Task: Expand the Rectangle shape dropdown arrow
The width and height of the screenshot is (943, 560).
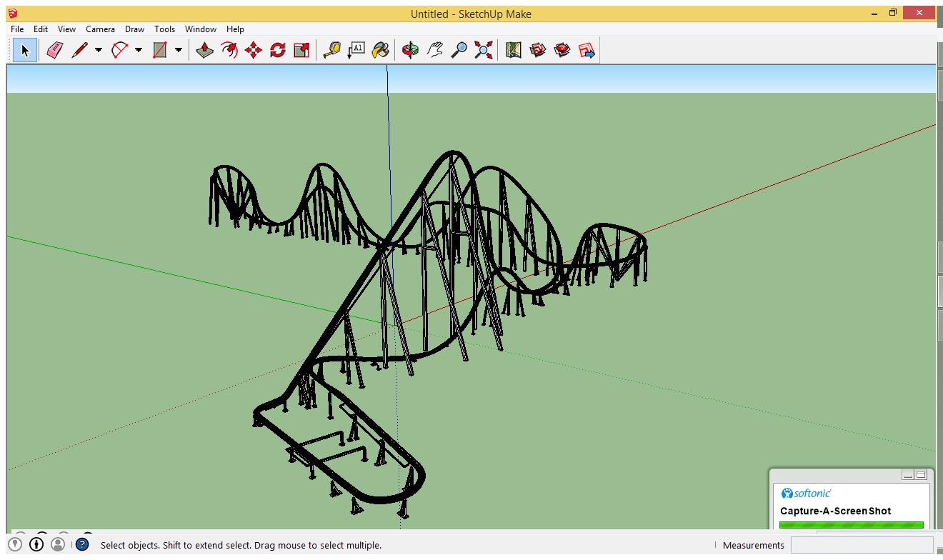Action: click(x=179, y=50)
